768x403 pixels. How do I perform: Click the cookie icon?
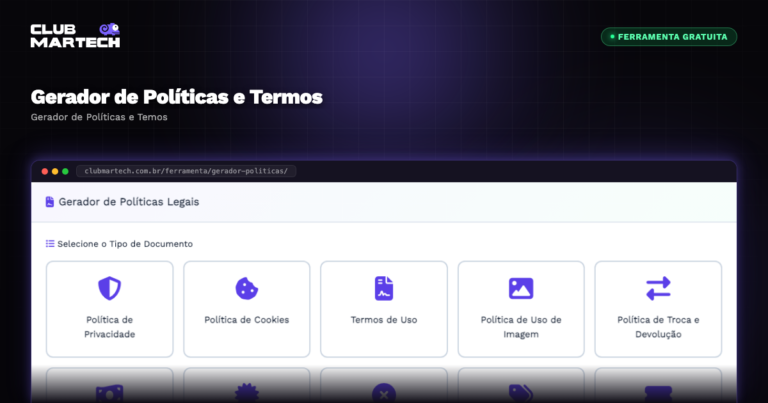[247, 288]
